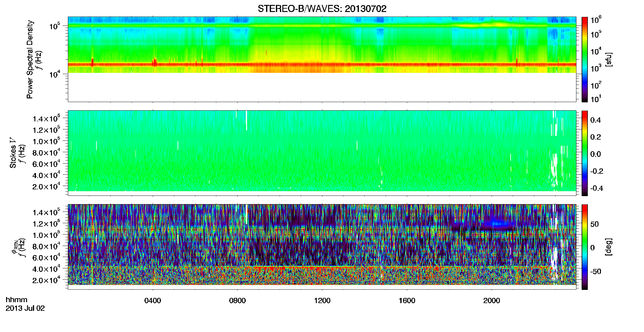This screenshot has width=644, height=332.
Task: Click the plot title STEREO-B/WAVES: 20130702
Action: 322,9
